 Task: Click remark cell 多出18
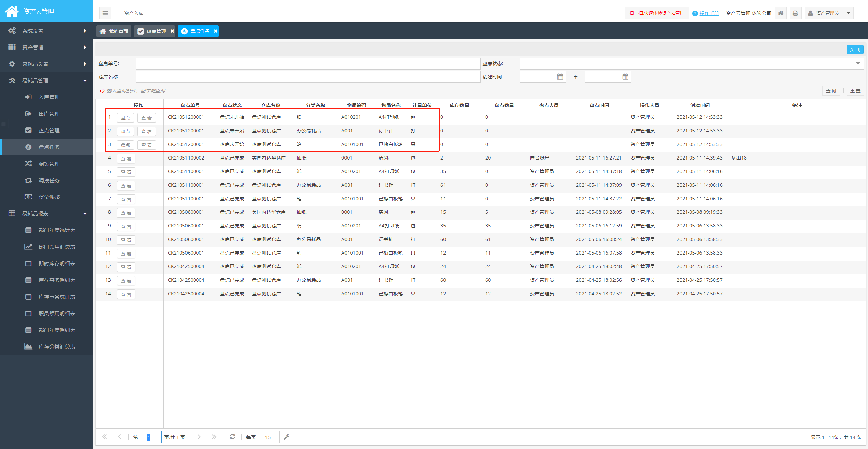[x=739, y=158]
